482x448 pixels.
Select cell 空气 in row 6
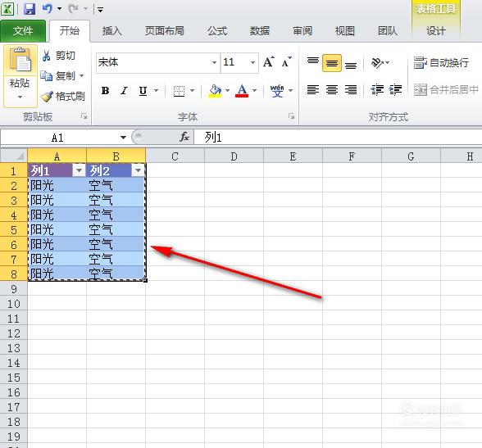(116, 244)
